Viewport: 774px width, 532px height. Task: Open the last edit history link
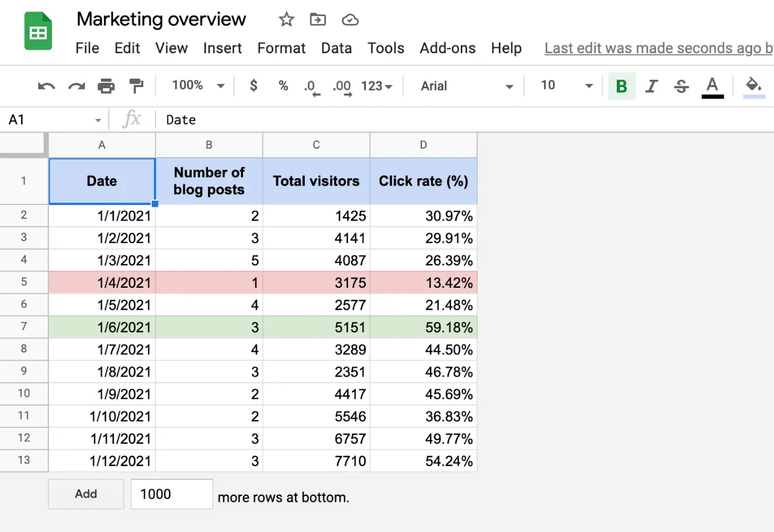[x=658, y=48]
